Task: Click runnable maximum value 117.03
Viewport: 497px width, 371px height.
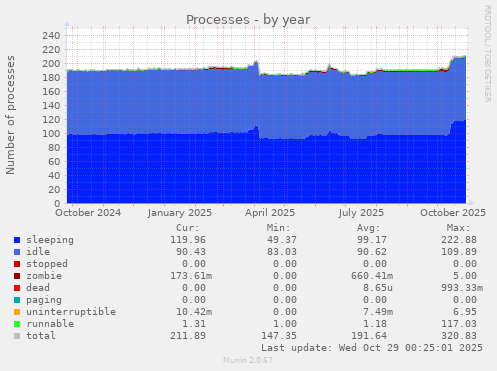Action: tap(459, 324)
